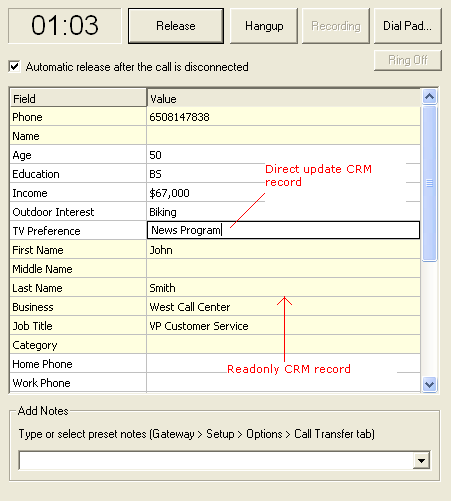
Task: Click the vertical scrollbar thumb
Action: tap(429, 183)
